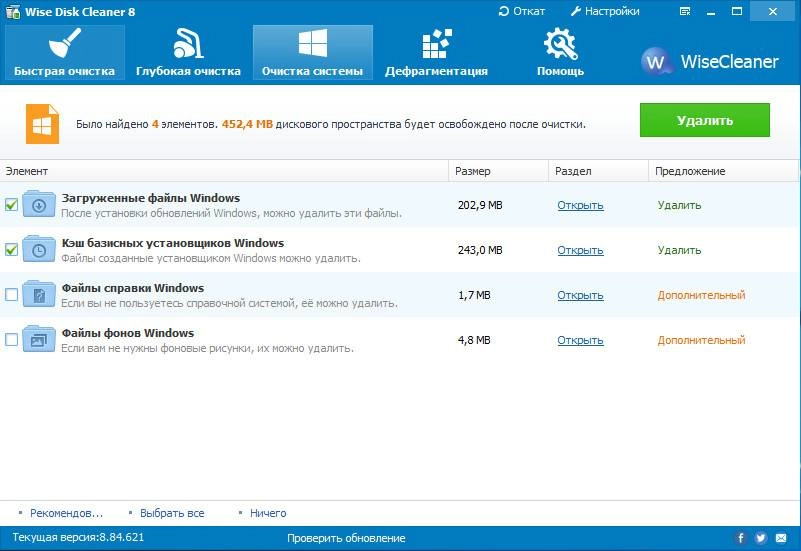Click the green Удалить button
The height and width of the screenshot is (551, 801).
click(705, 120)
